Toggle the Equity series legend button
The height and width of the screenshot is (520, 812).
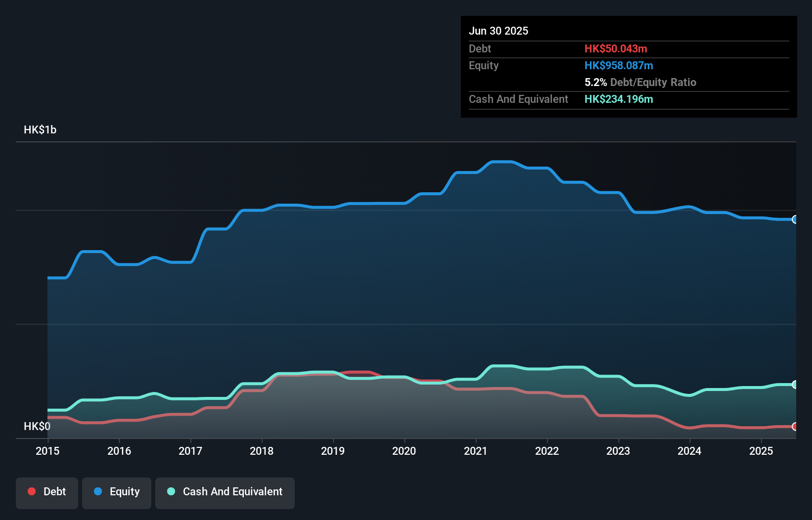[117, 492]
